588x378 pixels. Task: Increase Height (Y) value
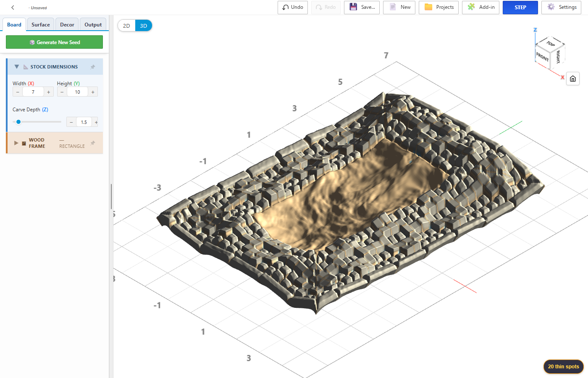(x=93, y=92)
